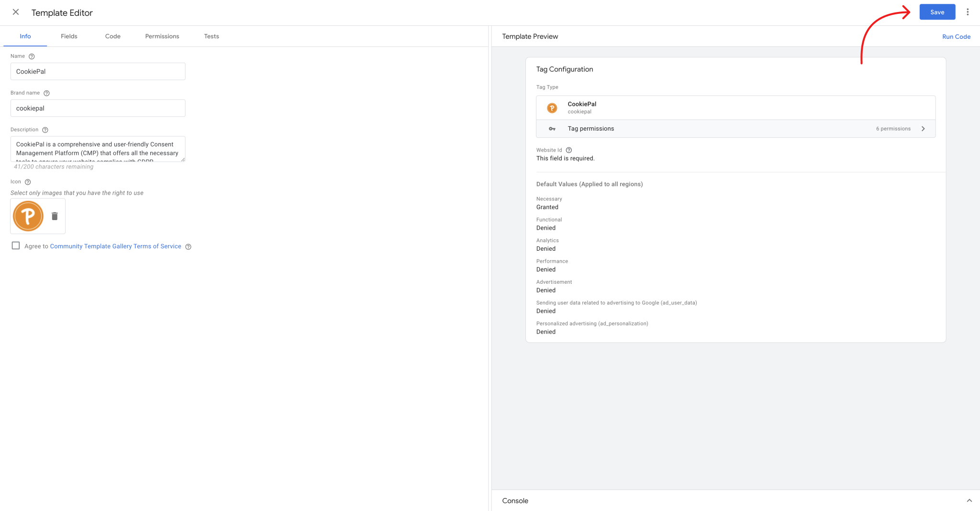Save the template
The width and height of the screenshot is (980, 511).
937,12
